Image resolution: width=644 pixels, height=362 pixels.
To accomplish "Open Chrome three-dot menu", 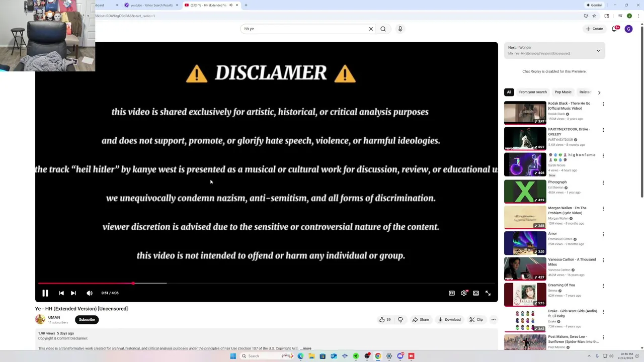I will [638, 16].
